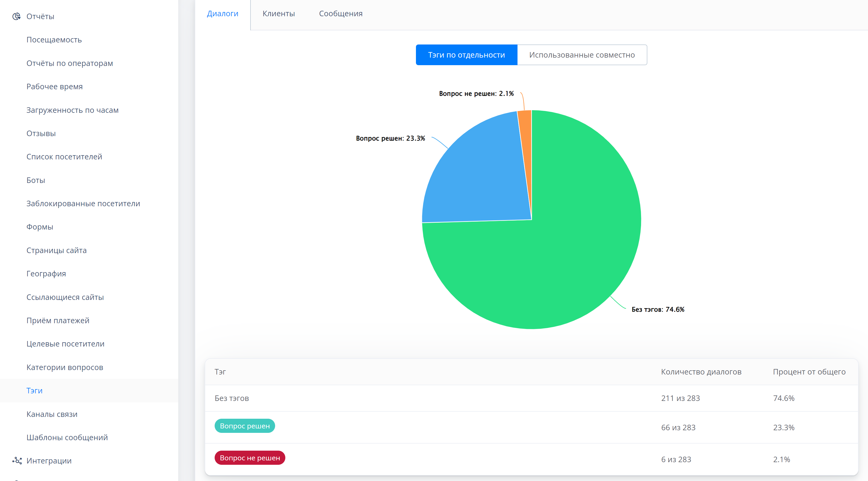868x481 pixels.
Task: Expand the Интеграции sidebar section
Action: 49,460
